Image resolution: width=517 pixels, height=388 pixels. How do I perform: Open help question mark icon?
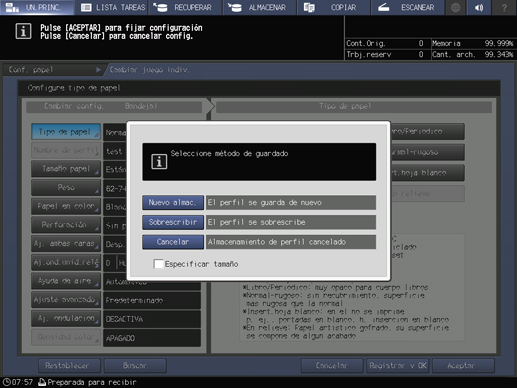[x=504, y=7]
